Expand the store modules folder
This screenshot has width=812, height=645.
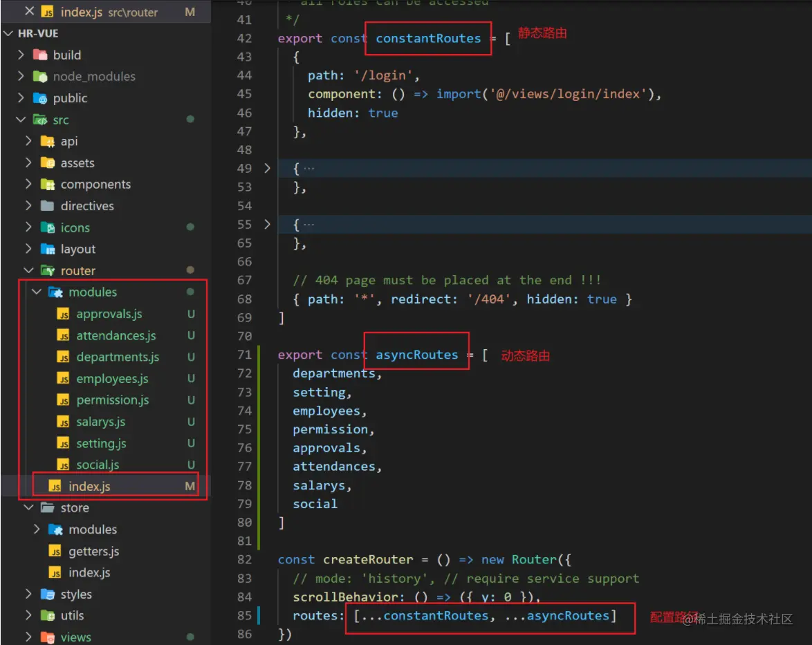click(x=36, y=529)
